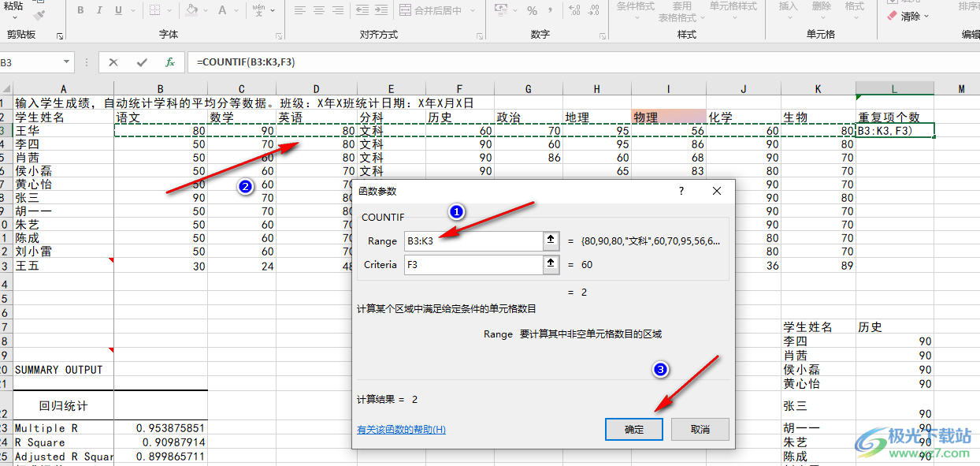Open fill color dropdown arrow
980x466 pixels.
click(205, 10)
